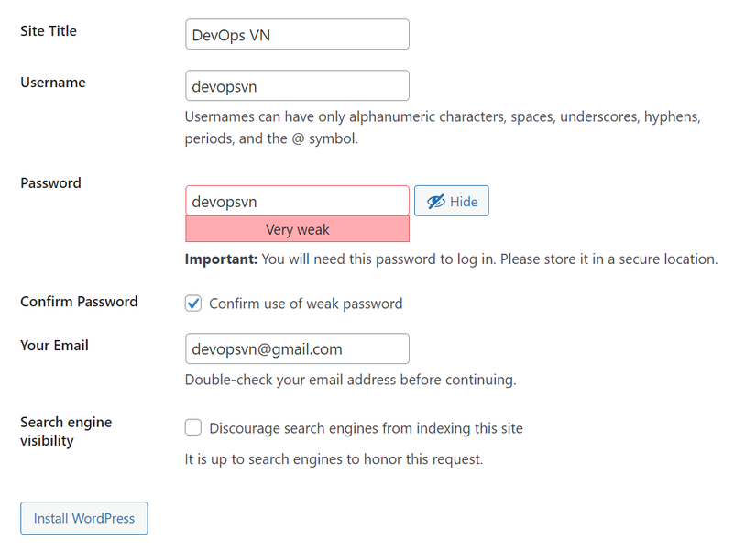The image size is (756, 552).
Task: Click the "Double-check your email address" hint
Action: point(350,380)
